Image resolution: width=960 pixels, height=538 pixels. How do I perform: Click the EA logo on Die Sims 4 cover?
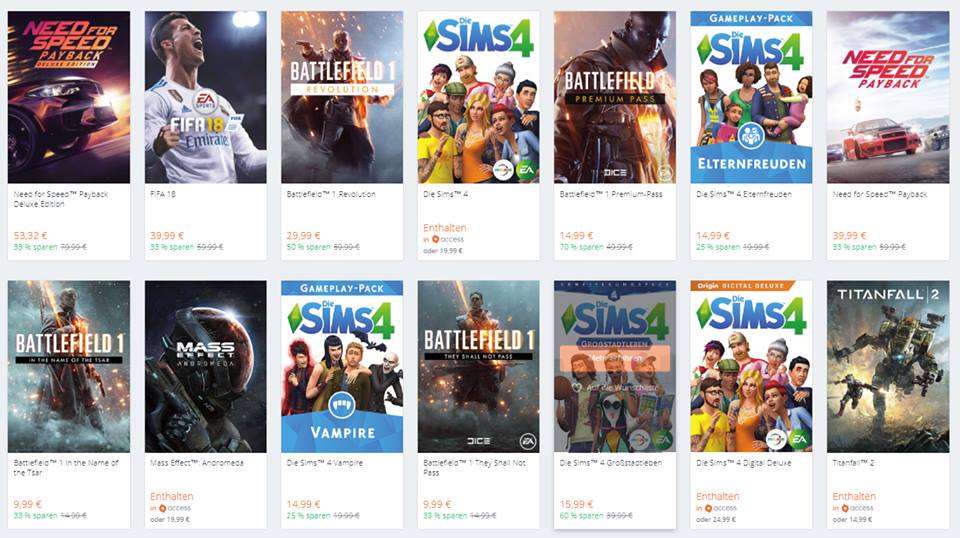tap(526, 170)
